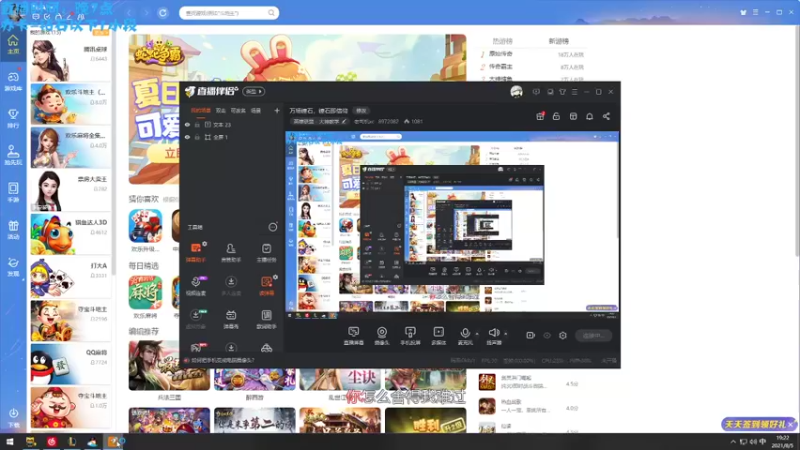
Task: Open the 弹幕助手 danmaku assistant tool
Action: [196, 252]
